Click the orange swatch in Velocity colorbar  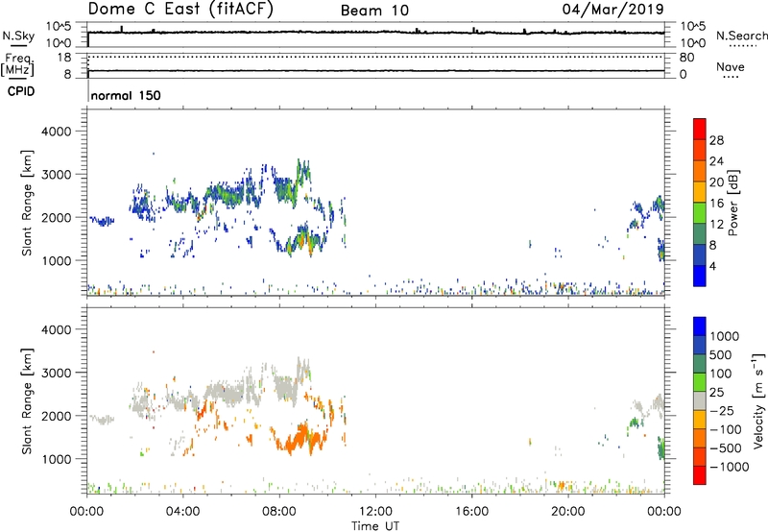[700, 439]
